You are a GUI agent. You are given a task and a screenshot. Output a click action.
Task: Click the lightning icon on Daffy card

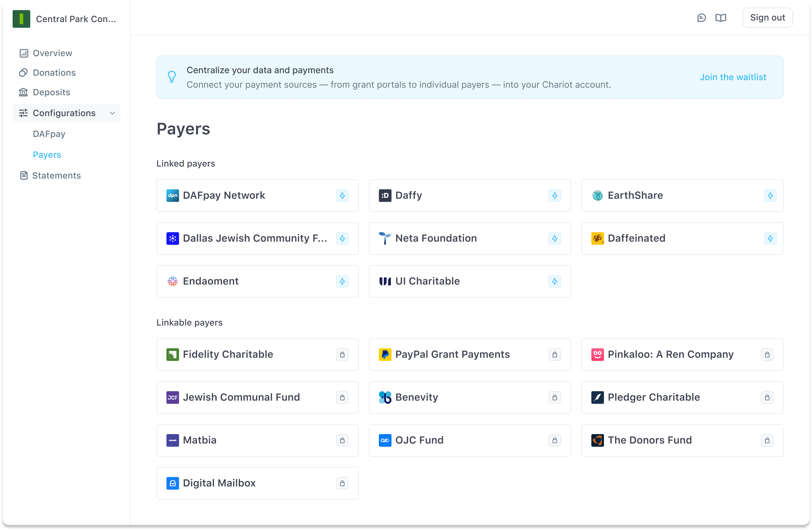554,196
